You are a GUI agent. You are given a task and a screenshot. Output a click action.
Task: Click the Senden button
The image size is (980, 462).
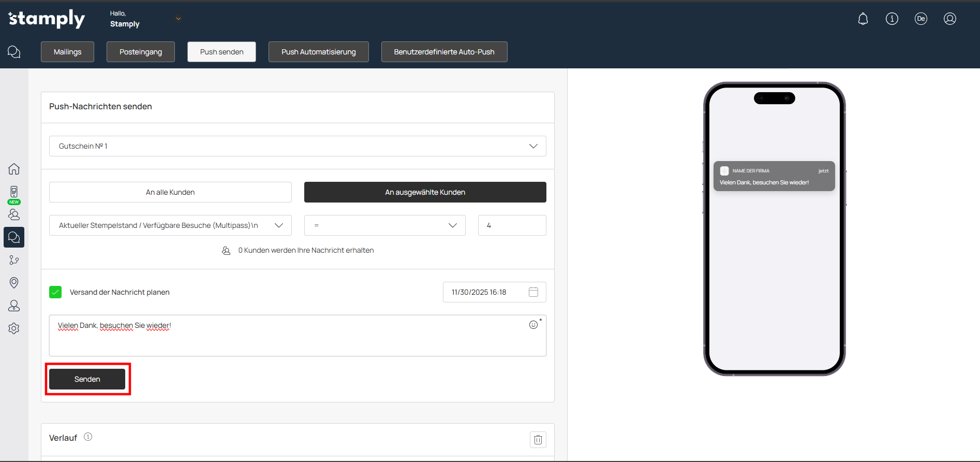(x=87, y=379)
